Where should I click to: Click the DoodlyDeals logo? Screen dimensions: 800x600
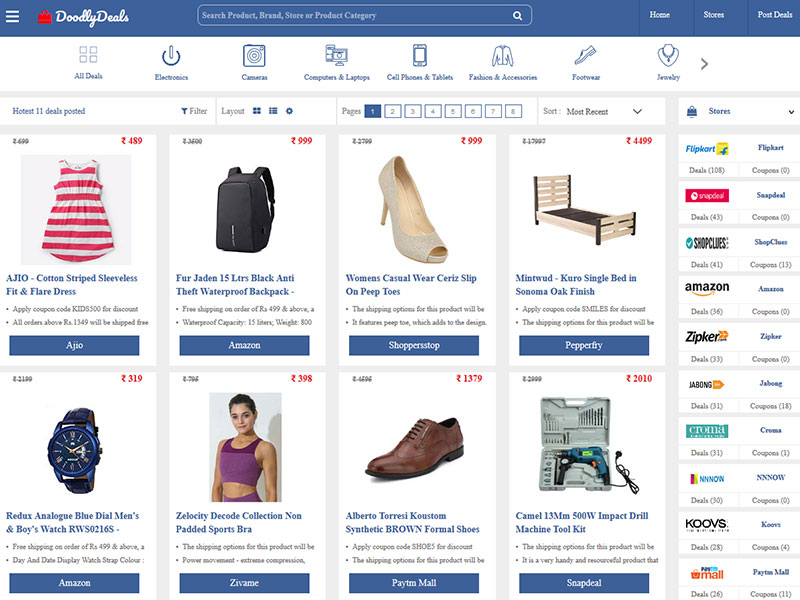84,17
